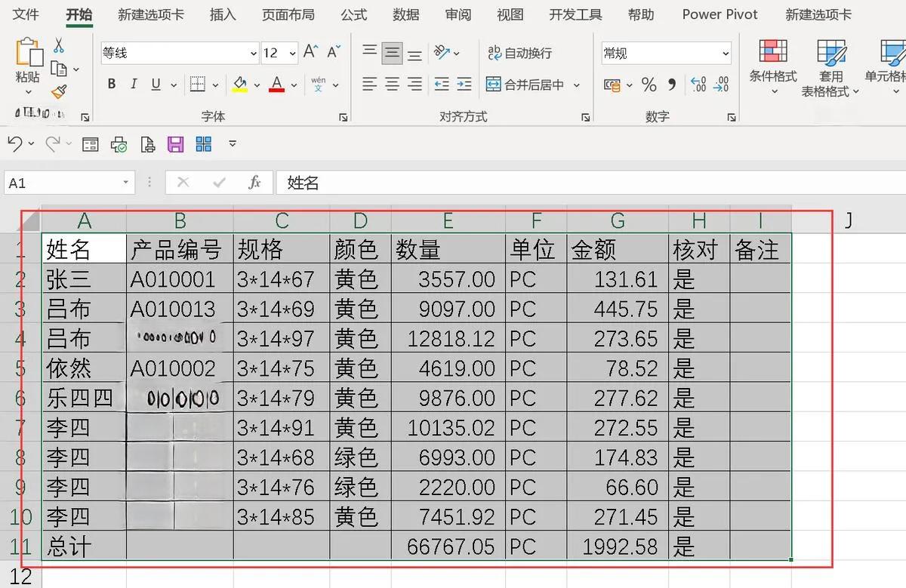Image resolution: width=906 pixels, height=588 pixels.
Task: Expand the 合并后居中 dropdown arrow
Action: [577, 85]
